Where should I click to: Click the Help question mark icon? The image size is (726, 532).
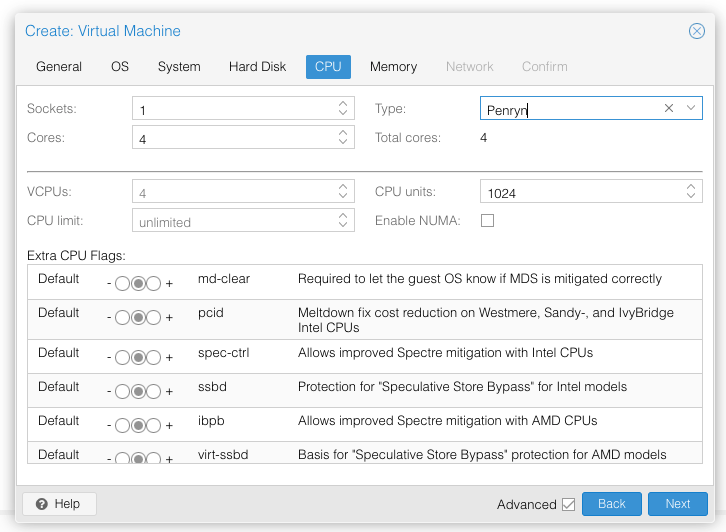tap(42, 504)
